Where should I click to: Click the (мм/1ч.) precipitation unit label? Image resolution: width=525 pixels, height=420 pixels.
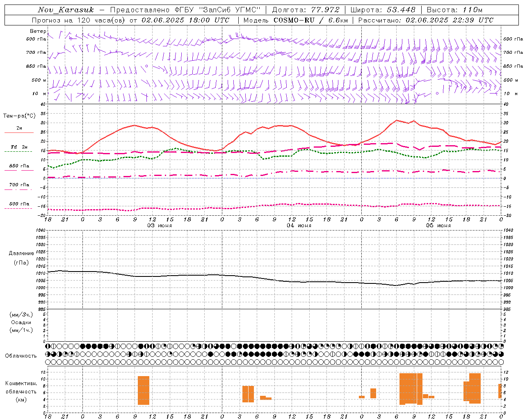(x=21, y=330)
